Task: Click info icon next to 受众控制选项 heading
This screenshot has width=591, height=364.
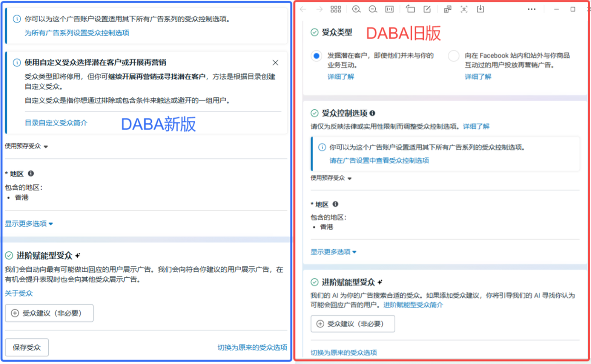Action: [373, 113]
